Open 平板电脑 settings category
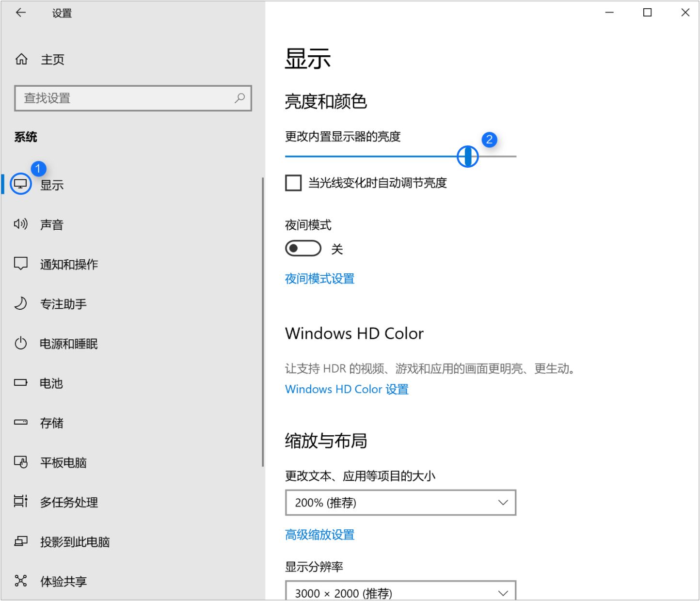The width and height of the screenshot is (700, 601). tap(63, 463)
